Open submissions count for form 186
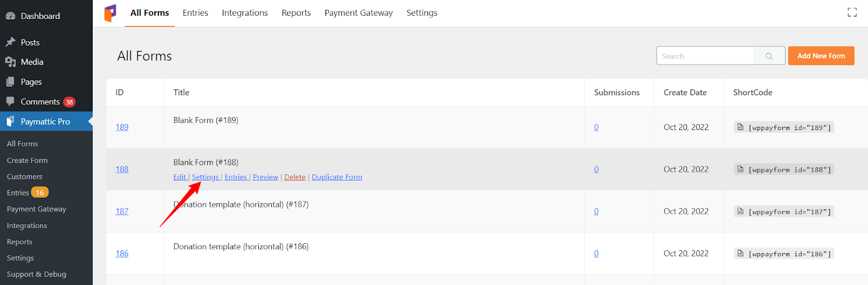 [x=596, y=254]
